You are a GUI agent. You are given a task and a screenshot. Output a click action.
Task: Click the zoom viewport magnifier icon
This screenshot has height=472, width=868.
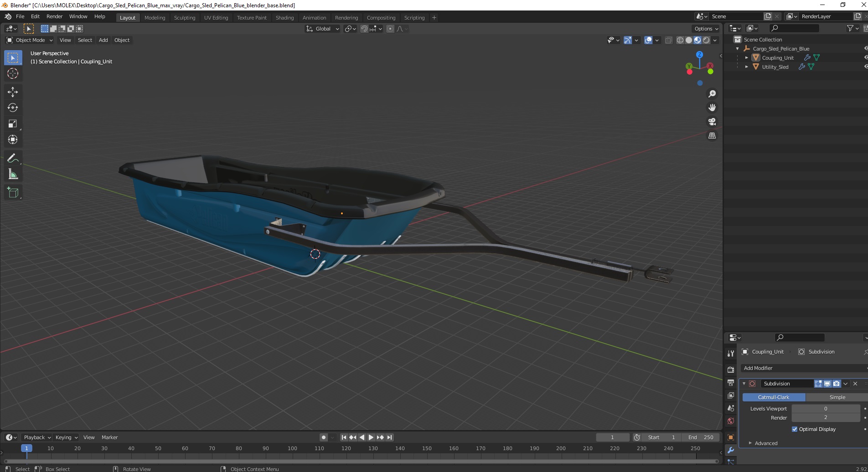click(712, 94)
